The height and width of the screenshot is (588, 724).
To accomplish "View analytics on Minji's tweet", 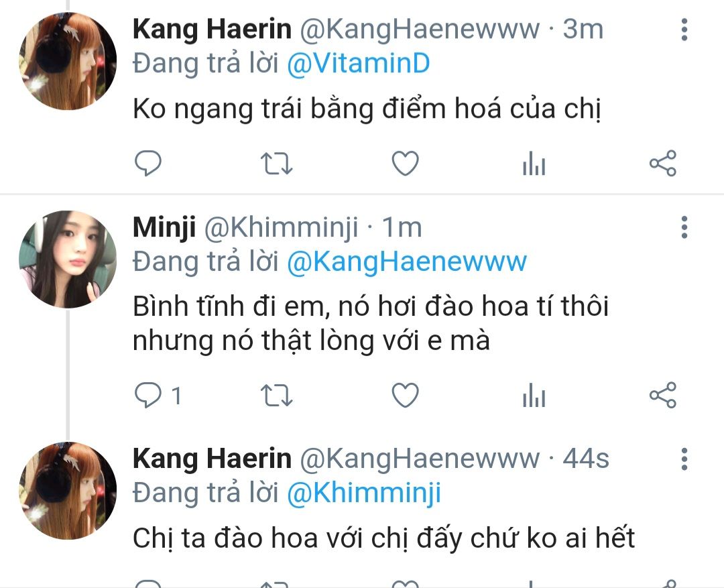I will coord(534,396).
